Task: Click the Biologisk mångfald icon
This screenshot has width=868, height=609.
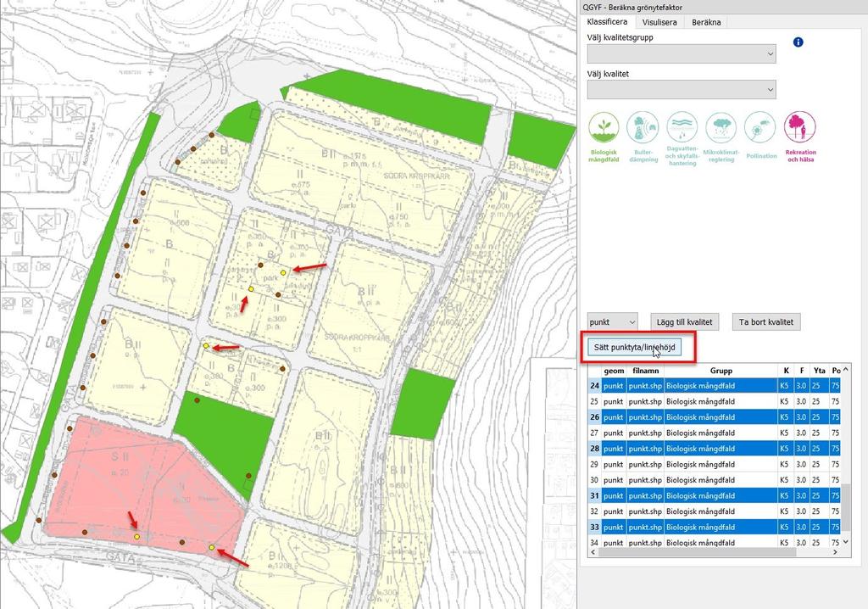Action: click(604, 127)
